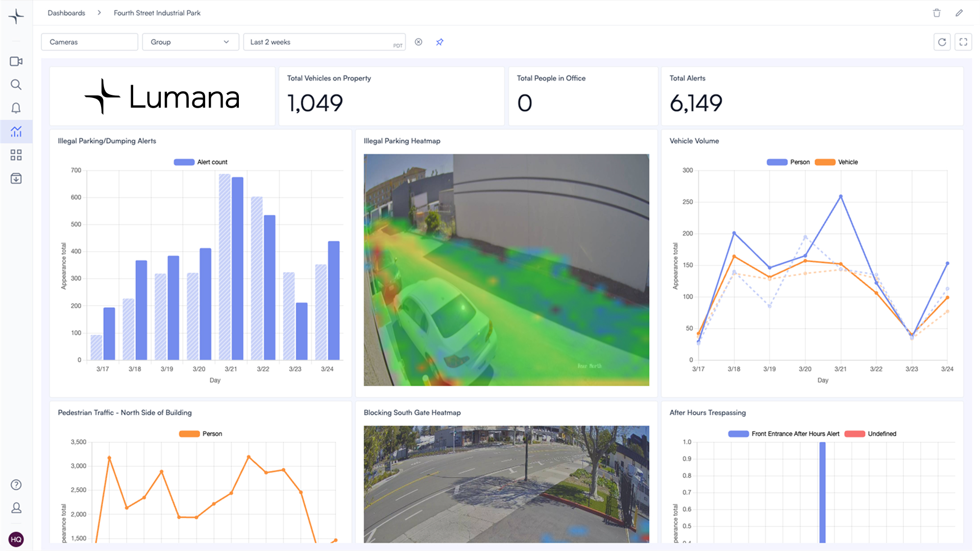The image size is (980, 551).
Task: Refresh the dashboard data
Action: coord(942,42)
